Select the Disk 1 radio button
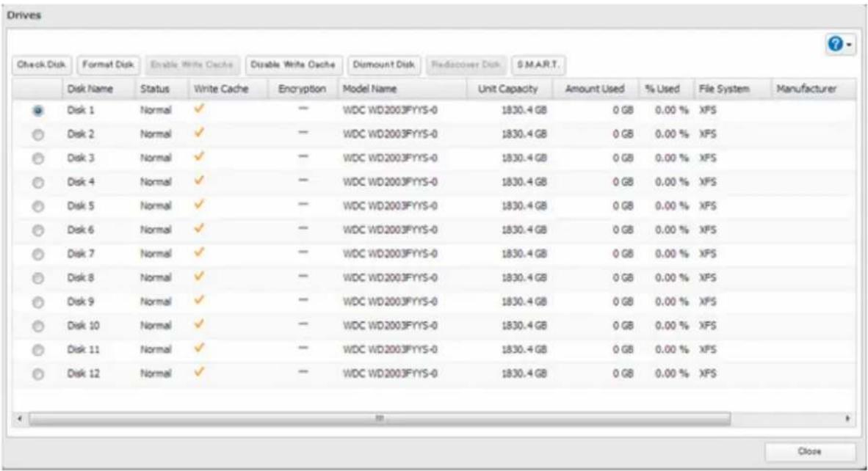This screenshot has height=471, width=868. tap(37, 111)
